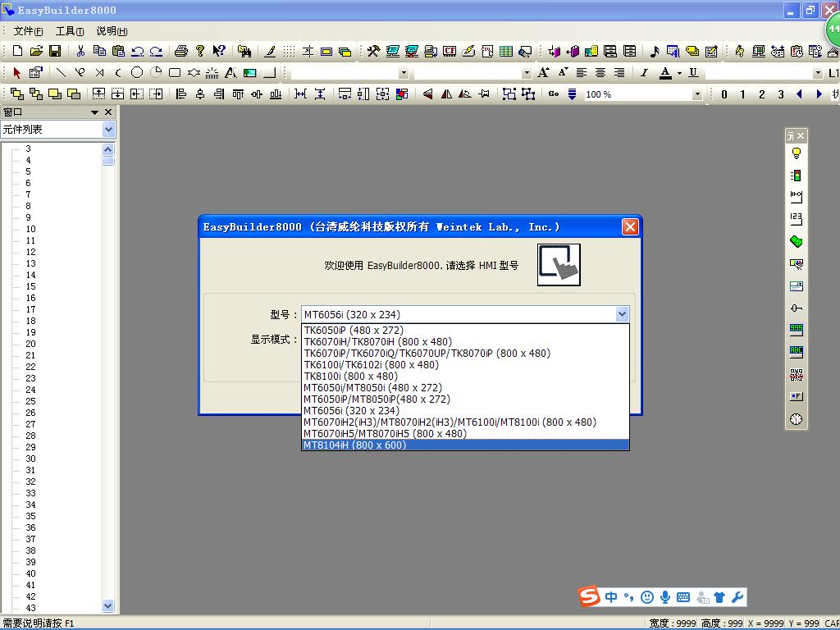Open the 文件 menu

click(28, 31)
